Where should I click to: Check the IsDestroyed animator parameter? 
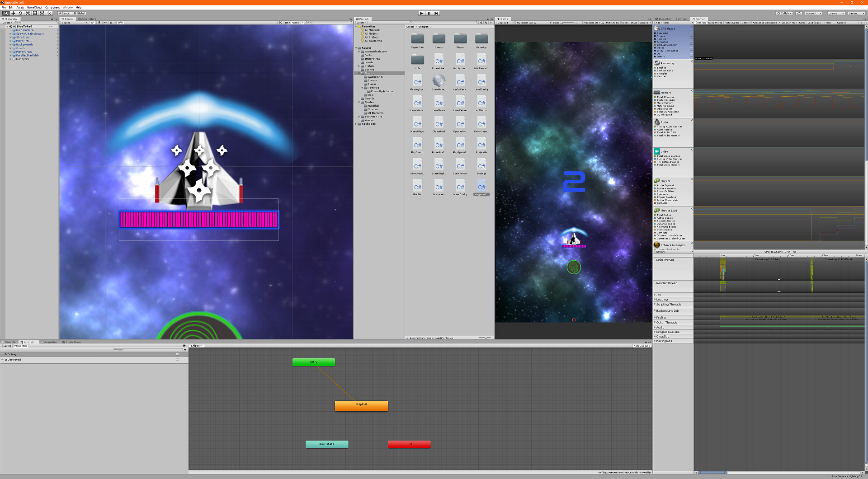click(x=178, y=360)
